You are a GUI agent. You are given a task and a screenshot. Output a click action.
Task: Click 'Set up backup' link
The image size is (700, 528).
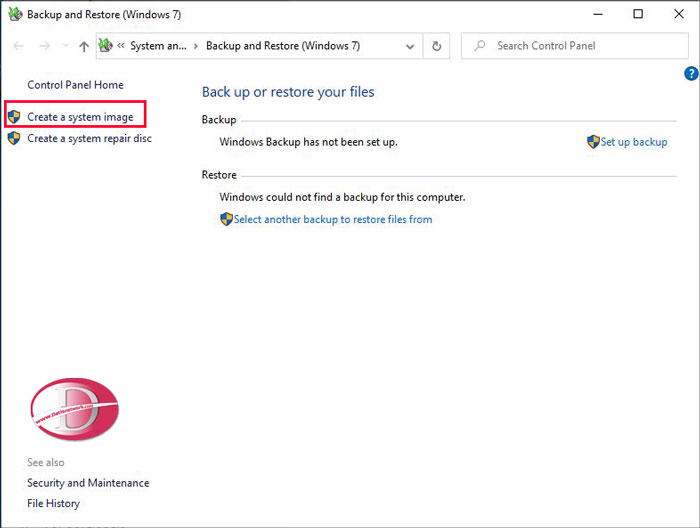point(634,142)
